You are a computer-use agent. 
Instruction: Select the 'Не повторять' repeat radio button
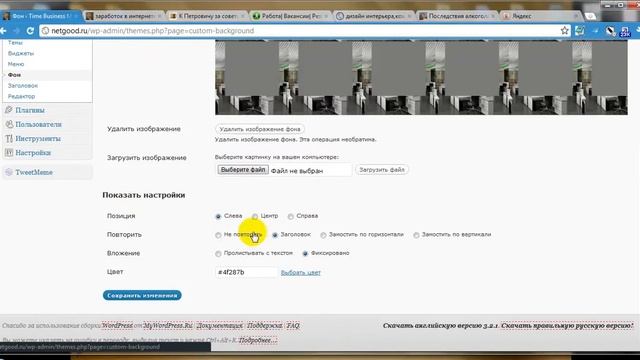tap(218, 235)
